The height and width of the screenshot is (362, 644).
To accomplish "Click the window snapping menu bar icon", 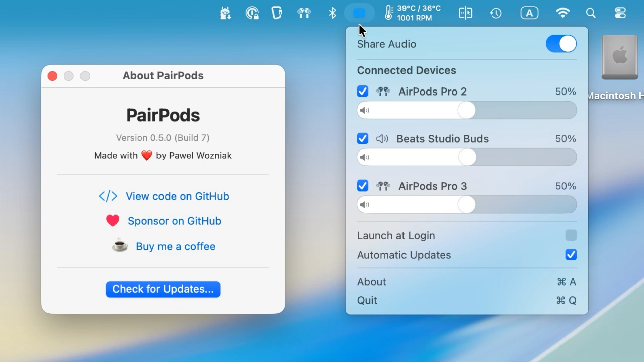I will 465,13.
